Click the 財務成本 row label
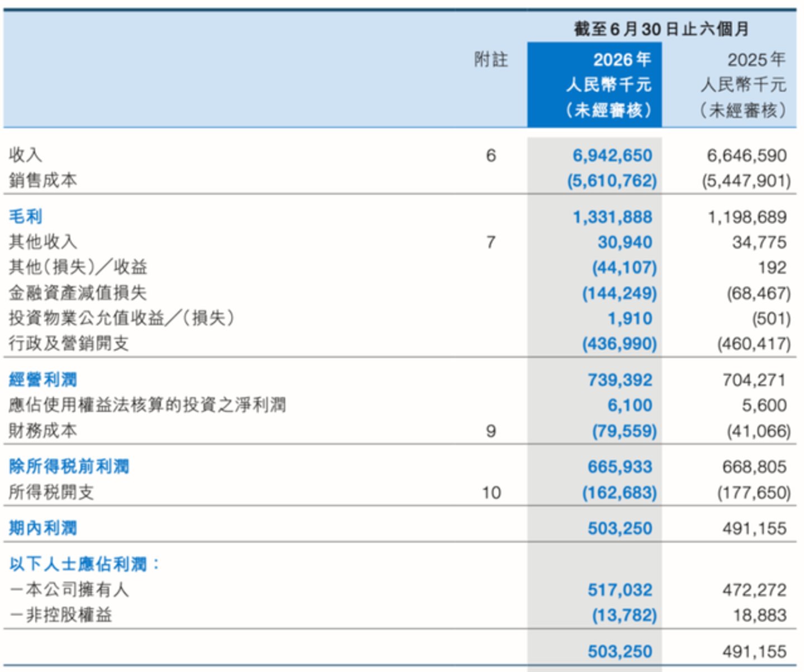This screenshot has width=804, height=672. click(x=43, y=431)
